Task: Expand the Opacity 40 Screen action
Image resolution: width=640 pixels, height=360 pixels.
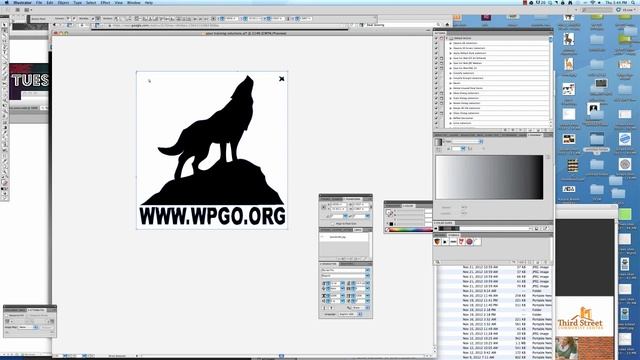Action: [451, 48]
